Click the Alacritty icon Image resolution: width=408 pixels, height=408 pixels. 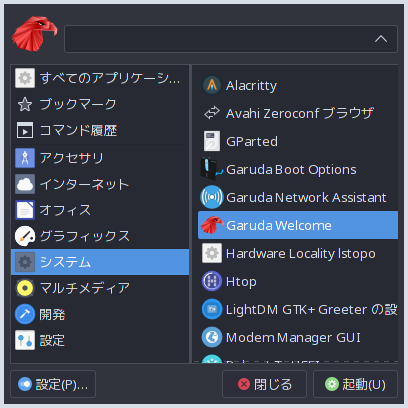[212, 85]
